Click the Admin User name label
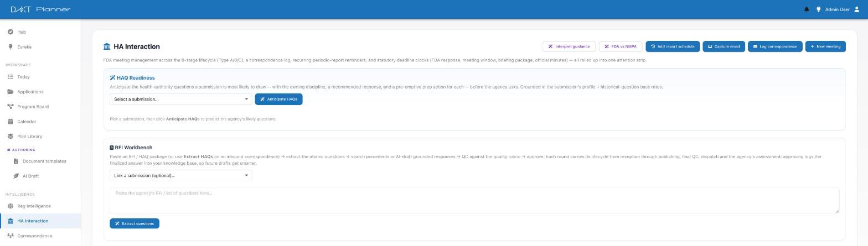 click(837, 9)
